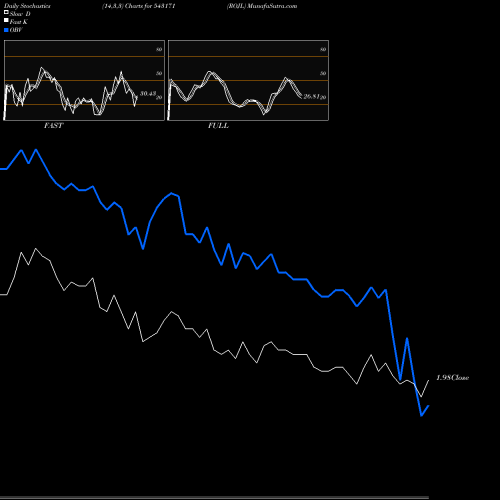Click the 20 level label in FULL chart
The height and width of the screenshot is (500, 500).
pos(323,97)
